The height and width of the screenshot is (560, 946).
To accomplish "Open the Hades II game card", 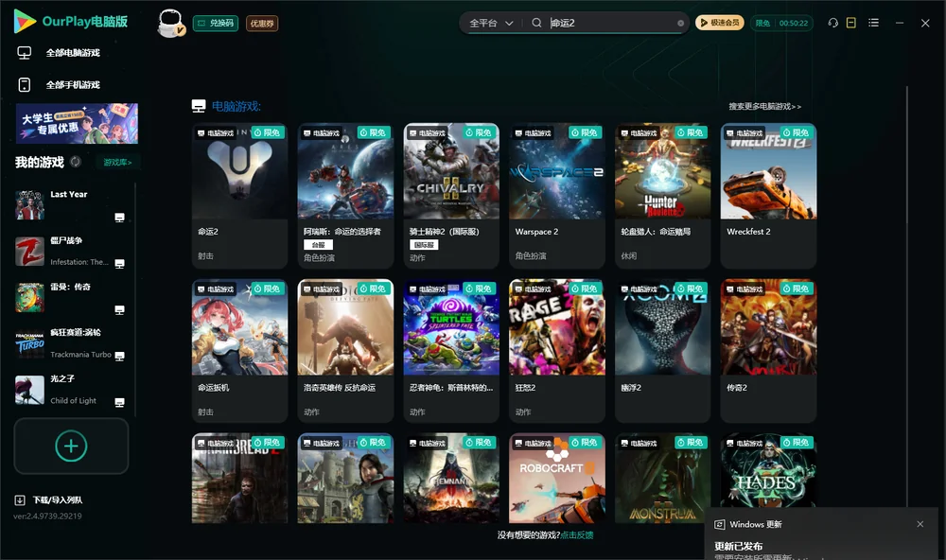I will pyautogui.click(x=768, y=471).
